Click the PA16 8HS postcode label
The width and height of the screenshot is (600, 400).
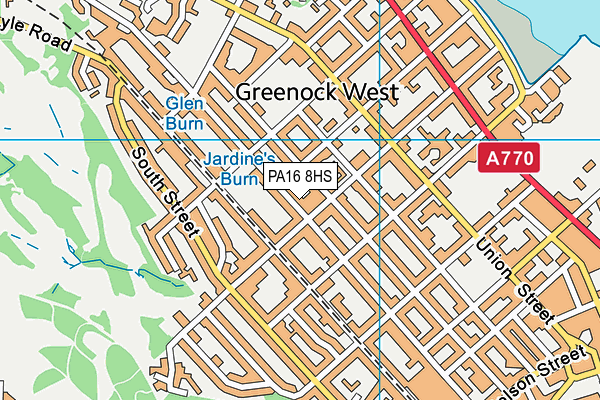[300, 176]
